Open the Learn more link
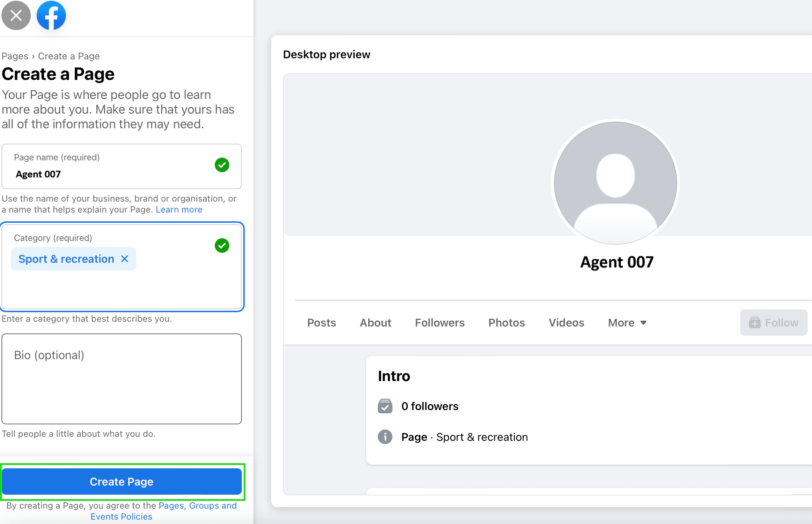This screenshot has height=524, width=812. click(x=179, y=209)
